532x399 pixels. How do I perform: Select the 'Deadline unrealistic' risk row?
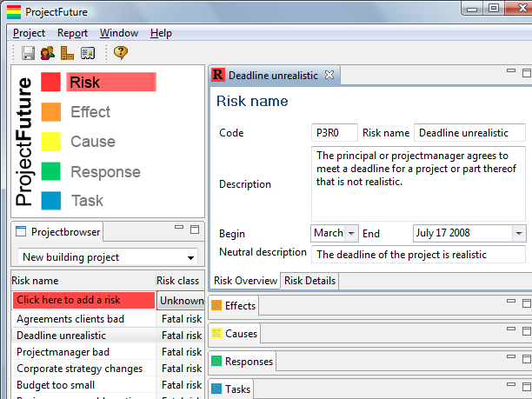click(x=108, y=336)
